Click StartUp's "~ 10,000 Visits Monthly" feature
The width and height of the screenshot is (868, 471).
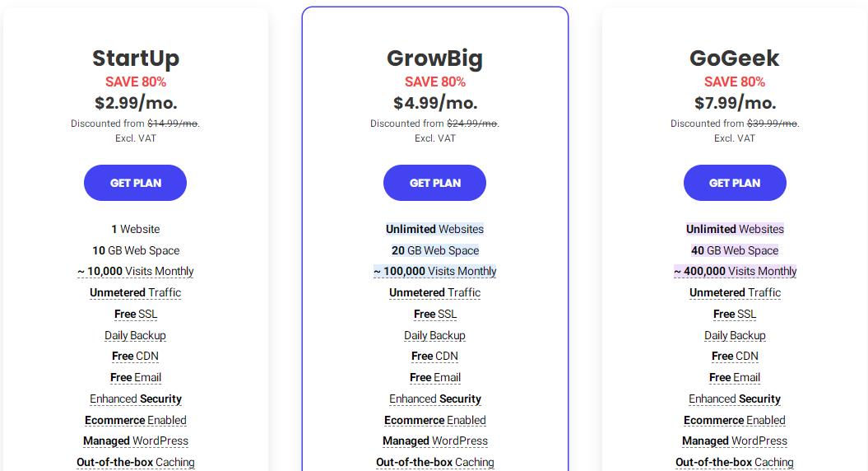(x=136, y=272)
